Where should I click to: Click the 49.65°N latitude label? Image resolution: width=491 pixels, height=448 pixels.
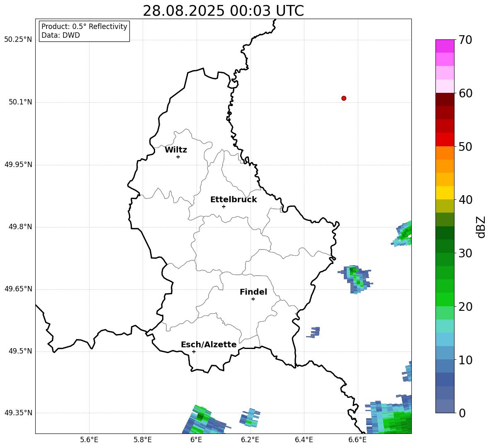(18, 289)
